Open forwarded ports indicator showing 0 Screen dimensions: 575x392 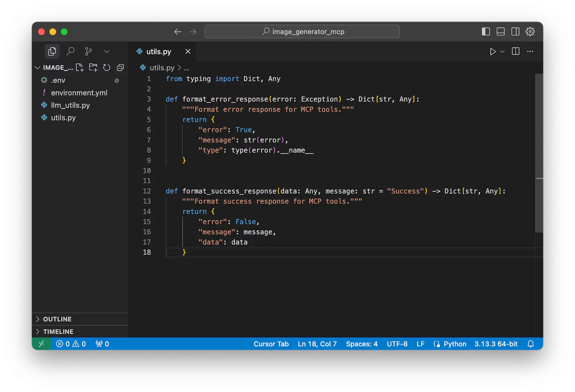pyautogui.click(x=102, y=344)
